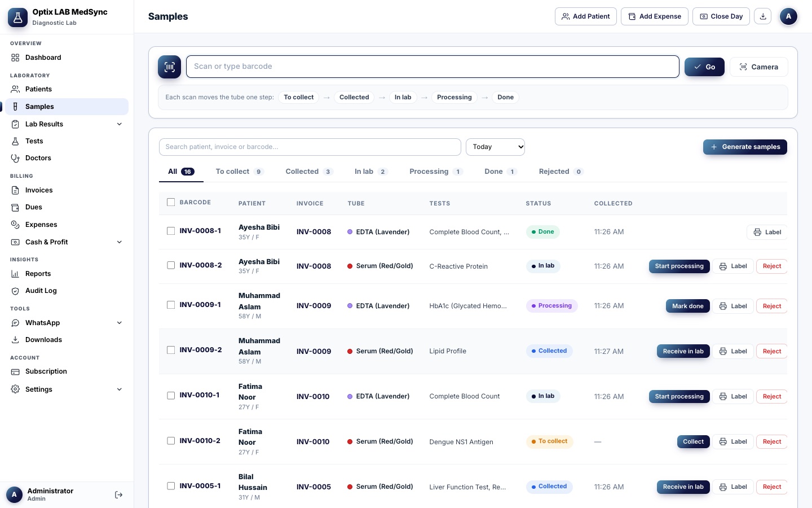Image resolution: width=812 pixels, height=508 pixels.
Task: Click the Generate samples button
Action: click(745, 147)
